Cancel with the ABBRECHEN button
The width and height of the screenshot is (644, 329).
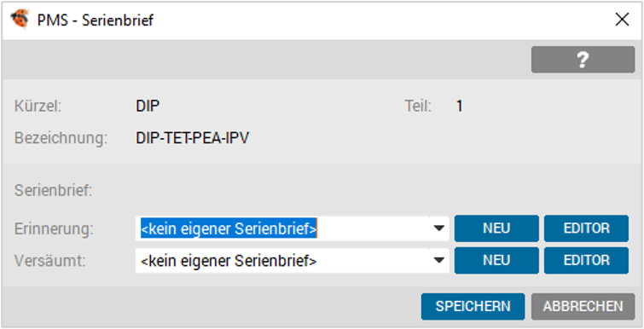tap(583, 307)
